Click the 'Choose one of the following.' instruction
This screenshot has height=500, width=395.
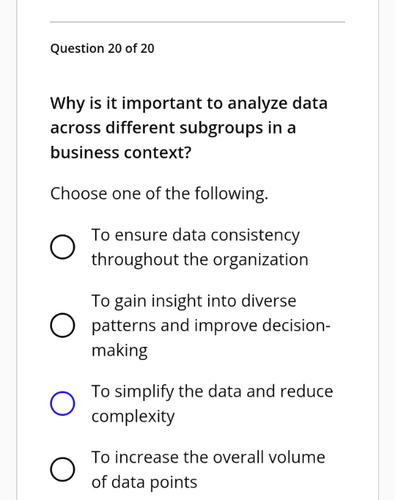click(159, 194)
